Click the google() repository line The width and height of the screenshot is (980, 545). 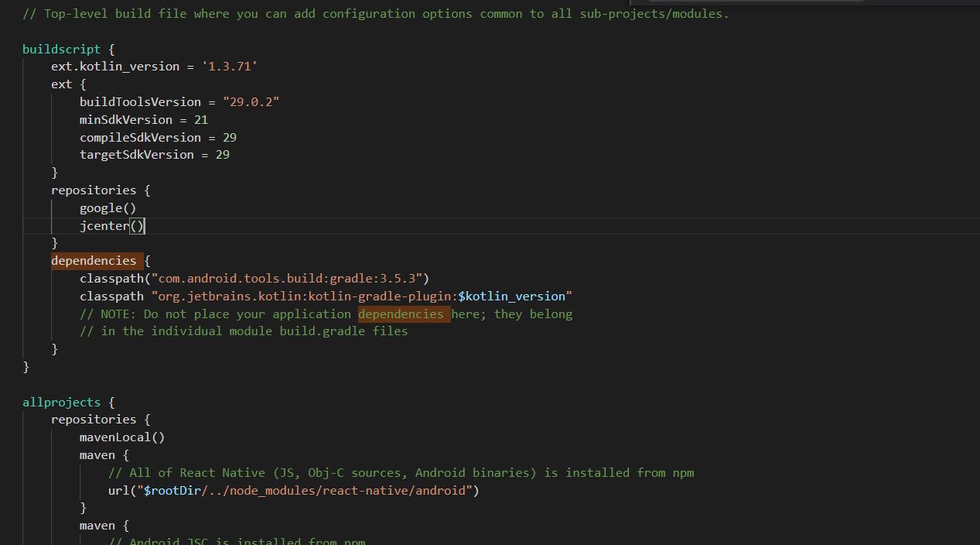tap(107, 207)
